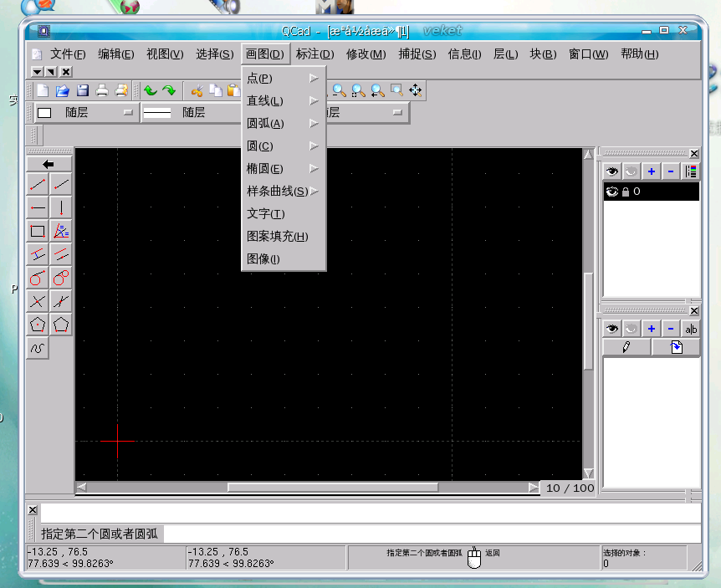Image resolution: width=721 pixels, height=588 pixels.
Task: Select the tangent point-to-circle tool
Action: click(38, 279)
